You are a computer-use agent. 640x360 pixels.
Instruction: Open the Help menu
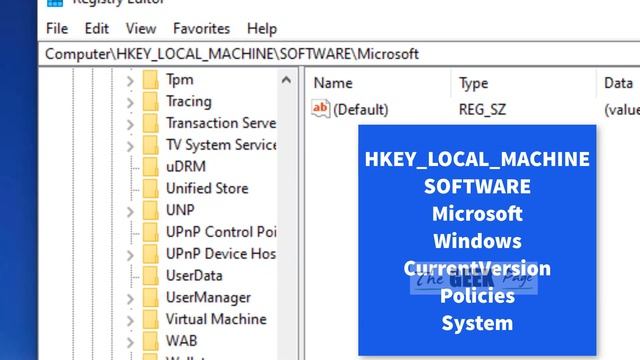(262, 29)
